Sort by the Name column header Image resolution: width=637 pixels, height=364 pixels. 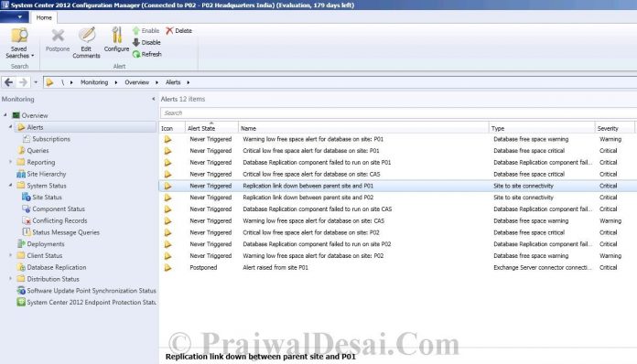363,128
